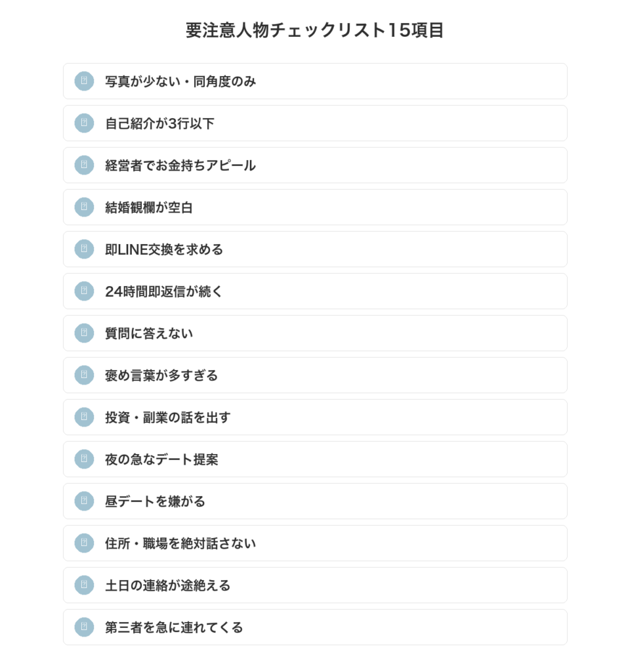Tap the icon next to 褒め言葉が多すぎる
Image resolution: width=630 pixels, height=672 pixels.
coord(84,375)
